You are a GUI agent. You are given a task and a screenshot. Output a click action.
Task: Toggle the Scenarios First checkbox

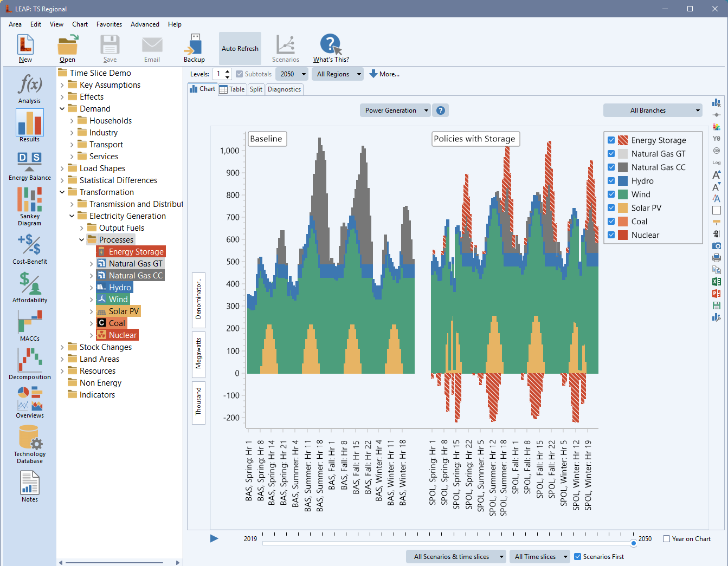pyautogui.click(x=577, y=557)
